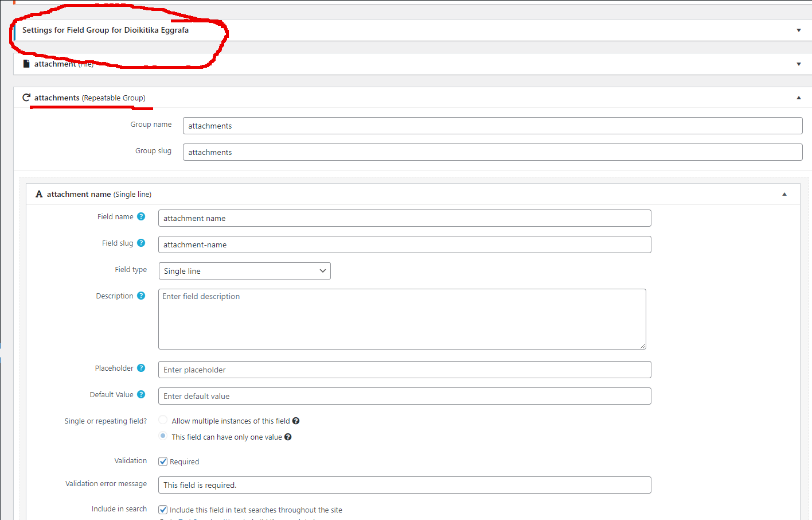
Task: Click the help icon beside Field name
Action: (x=141, y=216)
